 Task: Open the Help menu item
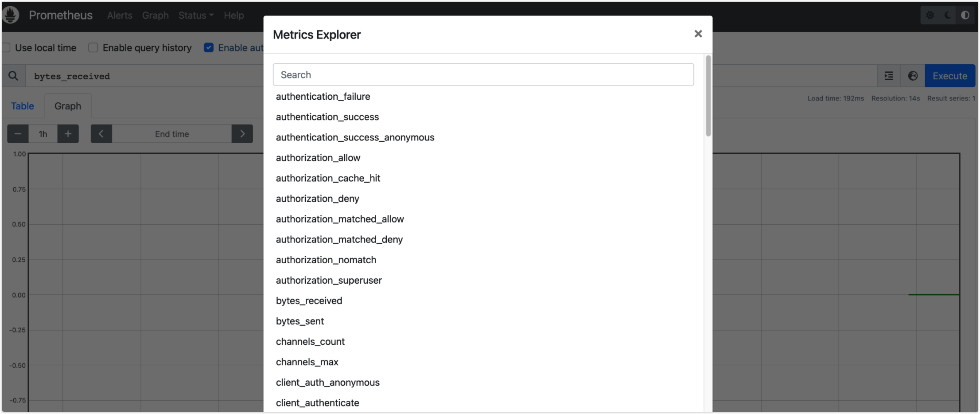coord(233,15)
